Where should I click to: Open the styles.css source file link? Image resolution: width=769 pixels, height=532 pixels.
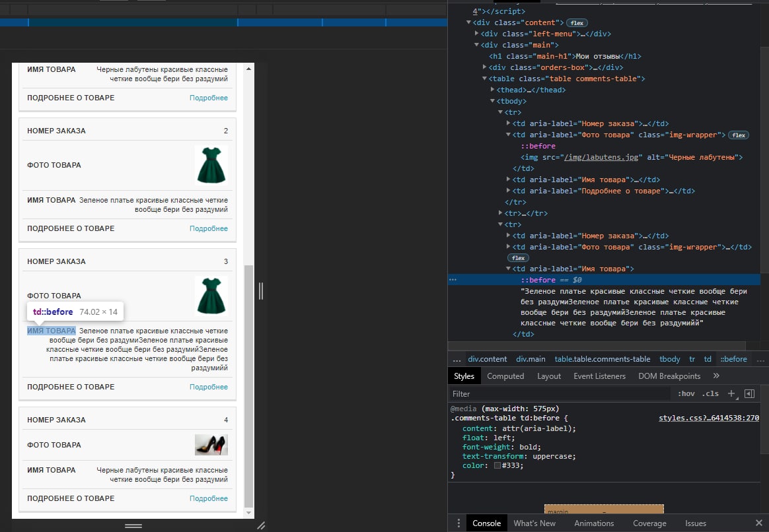(x=709, y=418)
